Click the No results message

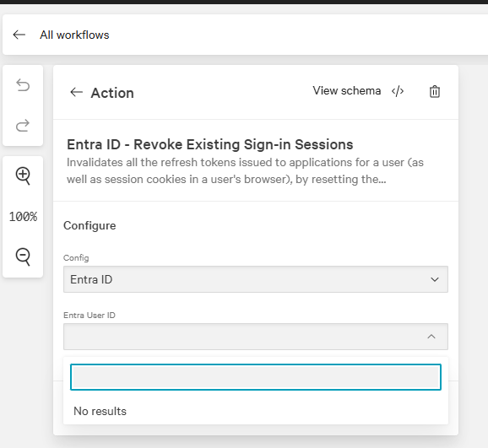pyautogui.click(x=100, y=411)
